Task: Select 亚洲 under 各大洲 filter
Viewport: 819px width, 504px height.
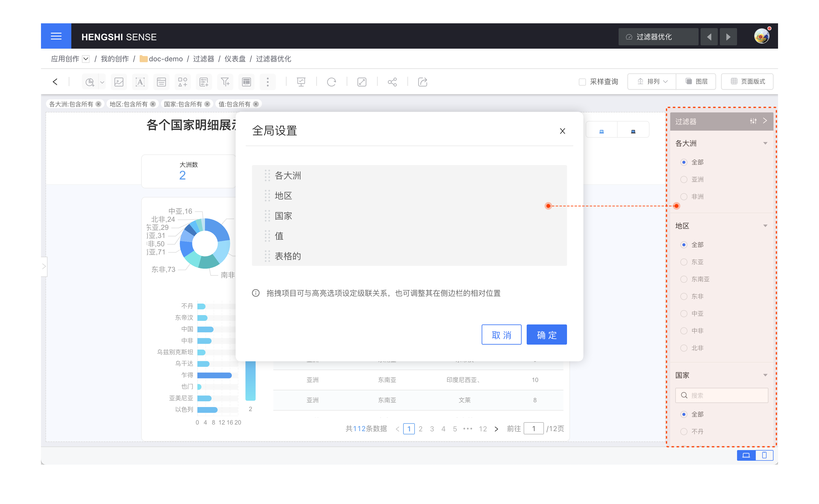Action: pos(684,180)
